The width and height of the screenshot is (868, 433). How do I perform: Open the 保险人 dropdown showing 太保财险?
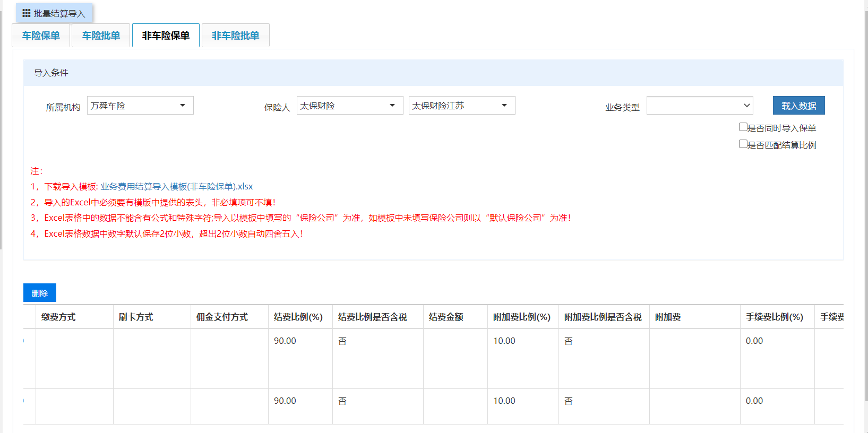point(349,106)
